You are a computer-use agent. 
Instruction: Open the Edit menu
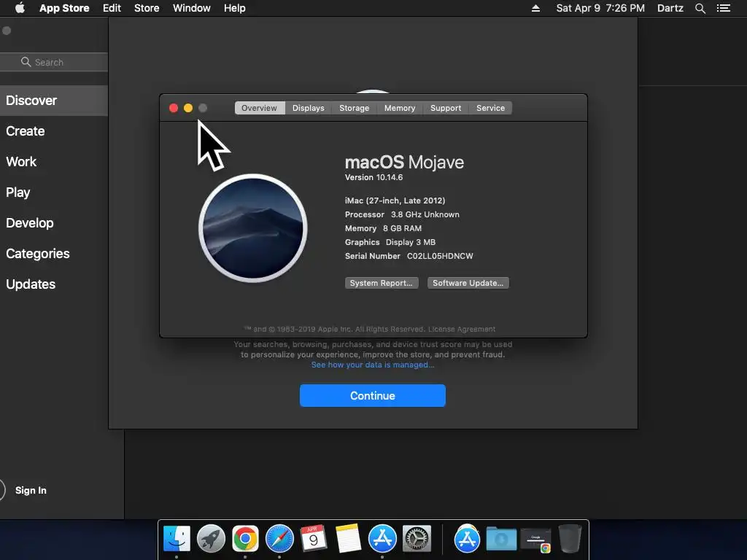112,8
